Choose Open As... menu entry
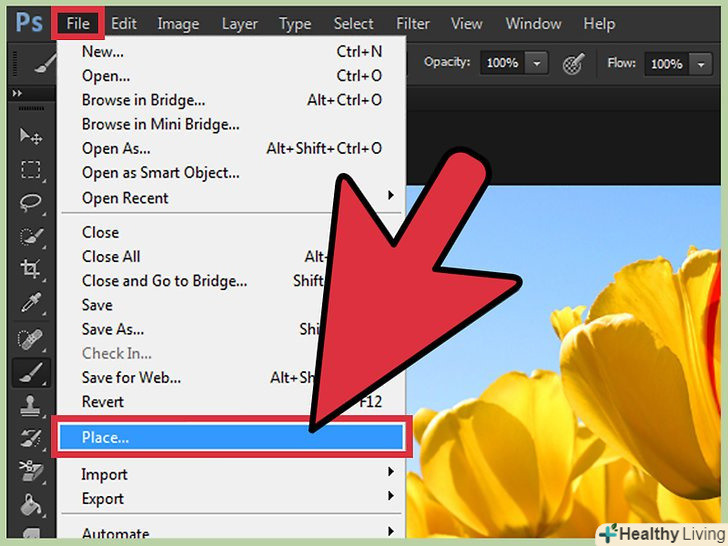This screenshot has width=728, height=546. (x=231, y=148)
